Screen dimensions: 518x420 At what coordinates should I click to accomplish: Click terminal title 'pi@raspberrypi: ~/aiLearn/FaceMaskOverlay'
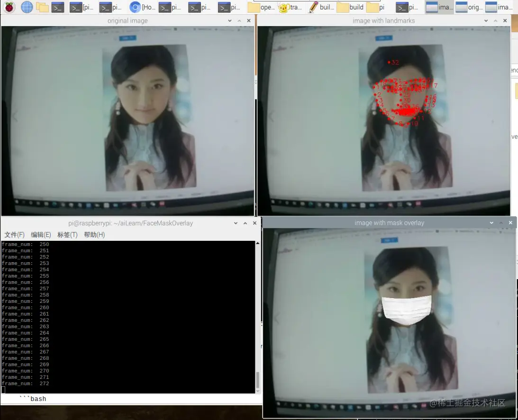point(130,223)
